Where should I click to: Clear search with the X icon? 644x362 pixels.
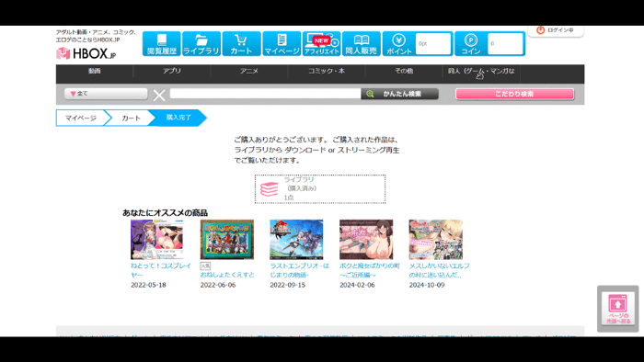pos(159,96)
